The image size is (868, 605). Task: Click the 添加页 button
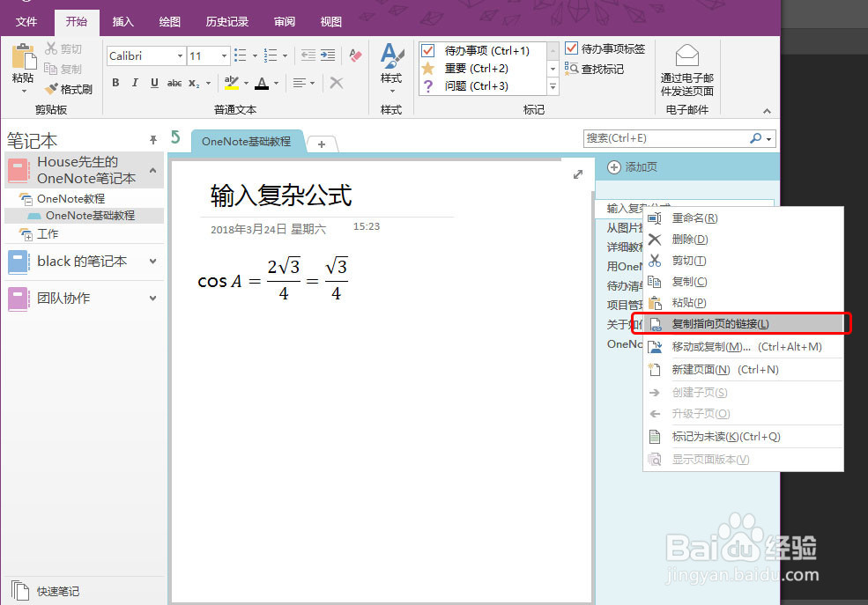pyautogui.click(x=632, y=167)
